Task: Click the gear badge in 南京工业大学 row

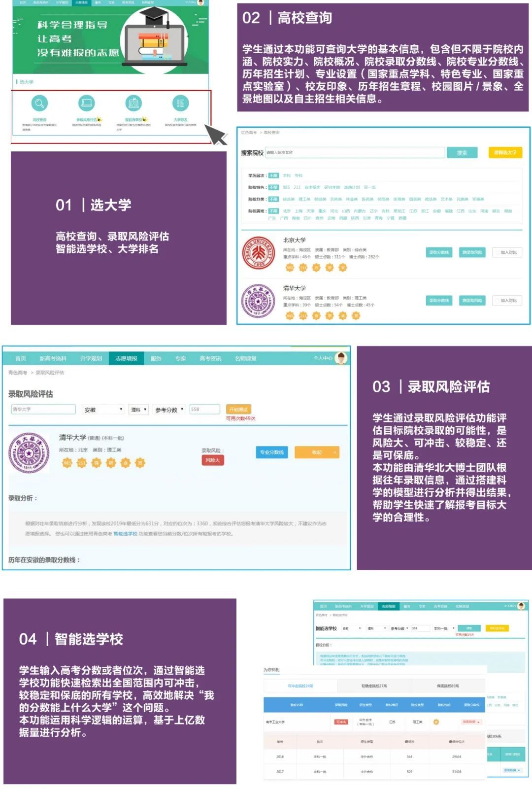Action: pos(436,722)
